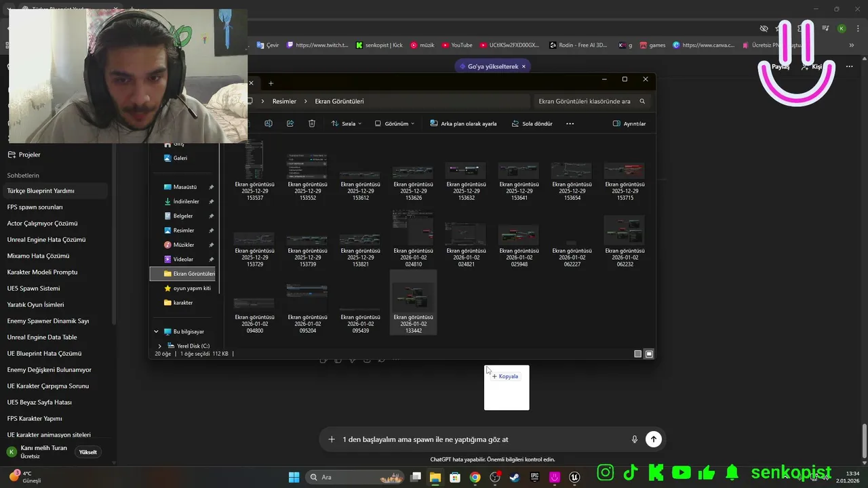Screen dimensions: 868x488
Task: Click the Go'ya yükselterek upgrade pill
Action: click(492, 66)
